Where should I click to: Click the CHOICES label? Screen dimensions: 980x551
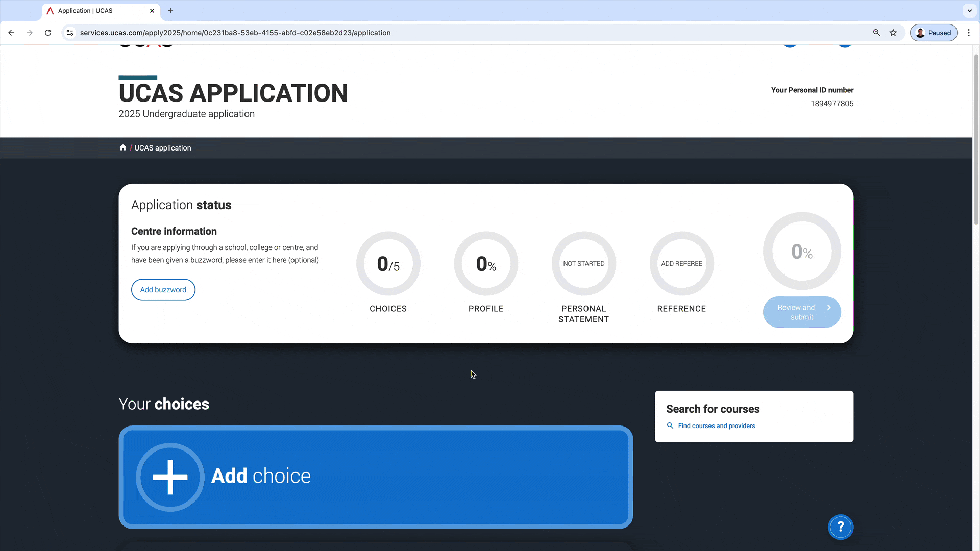point(388,309)
